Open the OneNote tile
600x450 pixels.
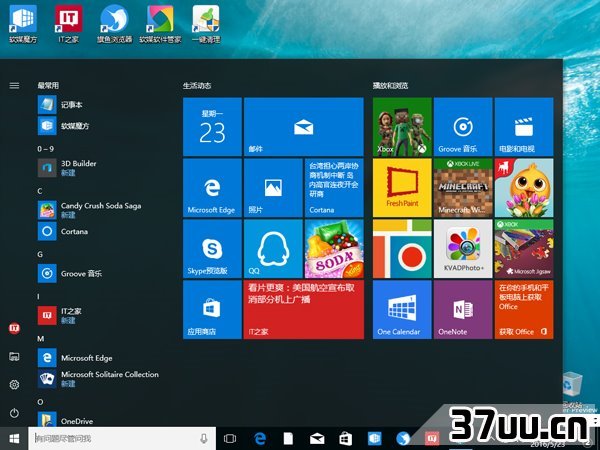tap(463, 310)
